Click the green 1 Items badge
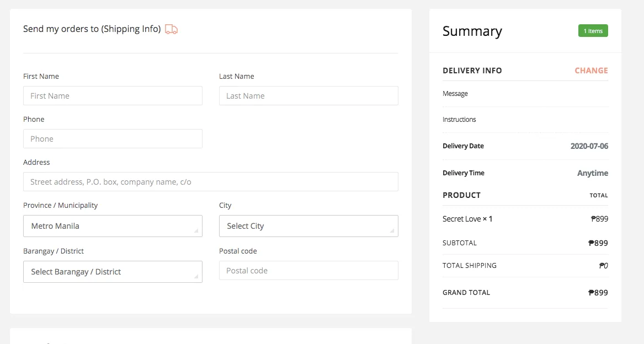 593,31
